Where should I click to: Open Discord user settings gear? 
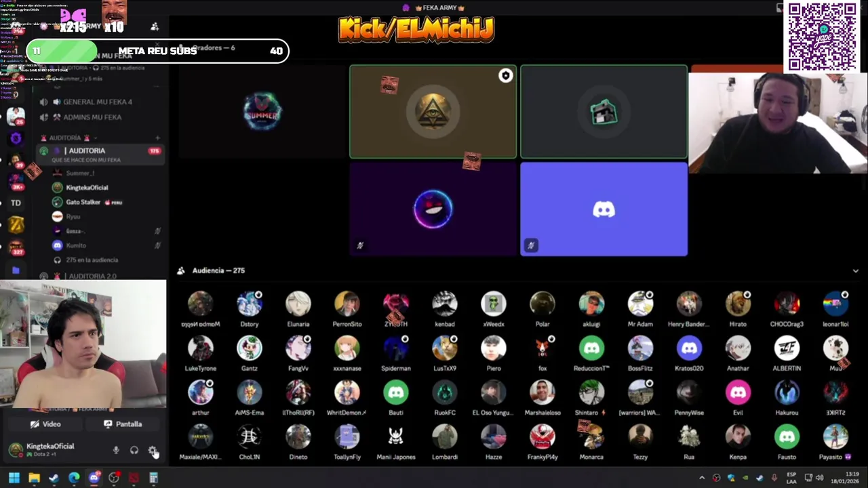153,451
